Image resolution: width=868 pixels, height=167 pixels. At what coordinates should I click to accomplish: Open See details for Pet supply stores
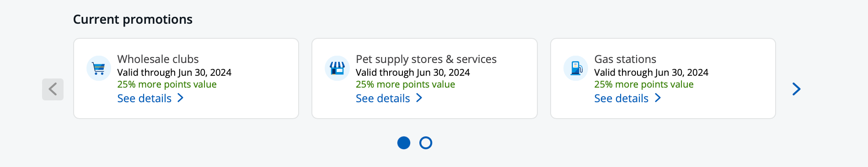pos(383,98)
